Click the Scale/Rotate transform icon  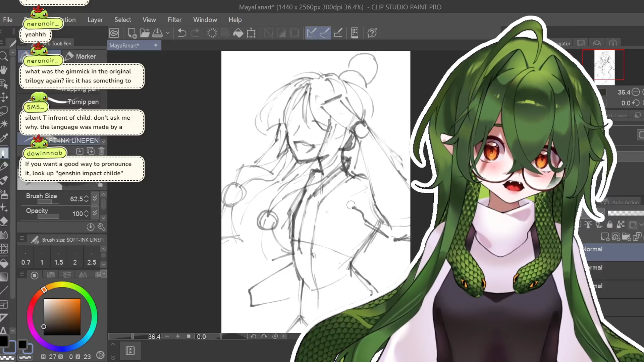251,33
